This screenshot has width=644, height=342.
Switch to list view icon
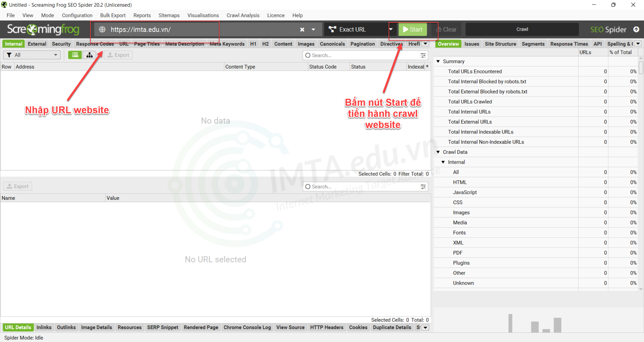(x=75, y=55)
